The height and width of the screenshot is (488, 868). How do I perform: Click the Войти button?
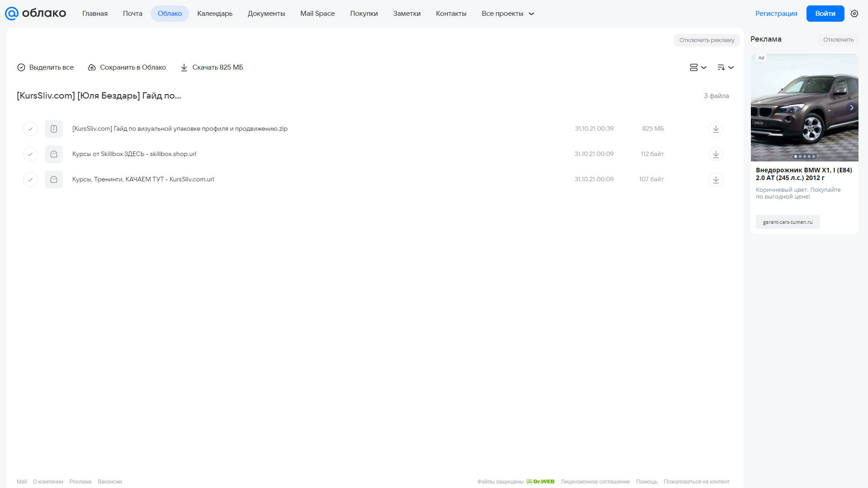pyautogui.click(x=825, y=14)
